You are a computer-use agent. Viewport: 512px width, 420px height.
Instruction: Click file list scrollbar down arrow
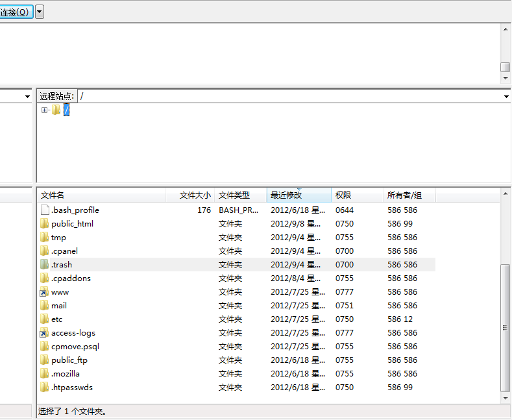pyautogui.click(x=505, y=399)
